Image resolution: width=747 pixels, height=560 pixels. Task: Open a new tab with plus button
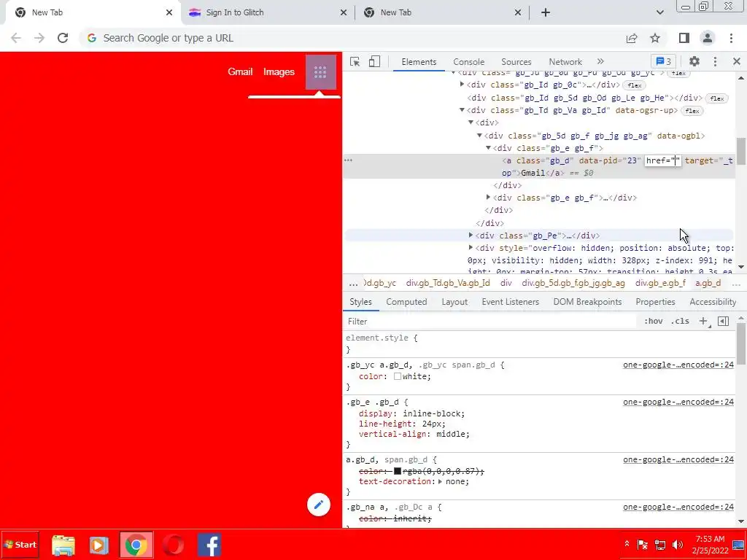pyautogui.click(x=546, y=12)
